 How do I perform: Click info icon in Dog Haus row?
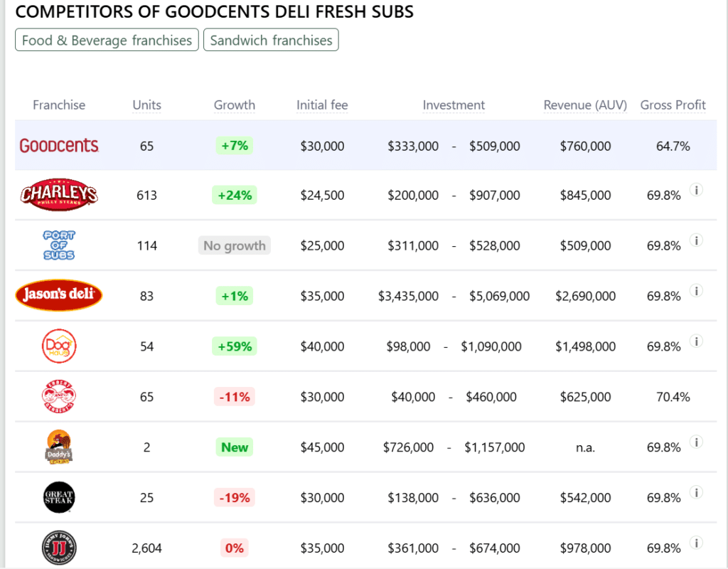pos(696,341)
